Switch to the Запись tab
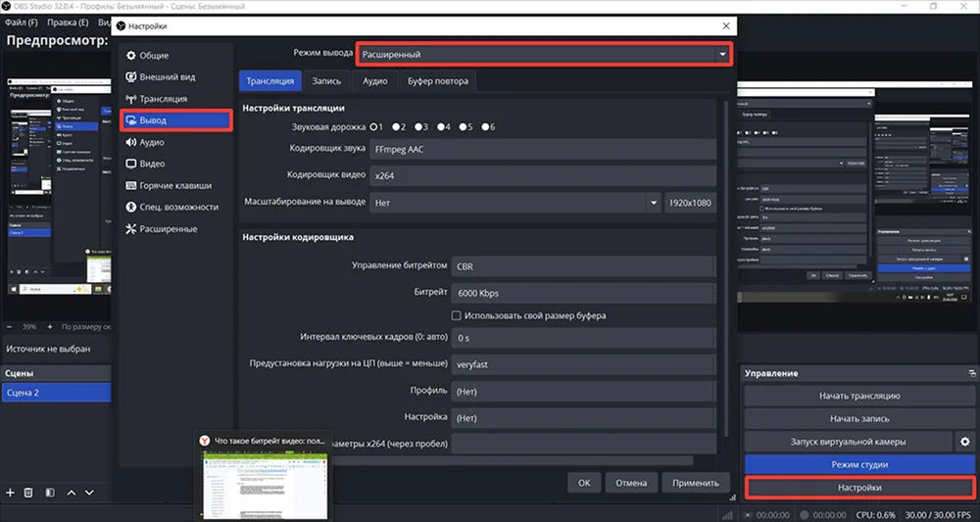This screenshot has width=980, height=522. click(x=327, y=81)
